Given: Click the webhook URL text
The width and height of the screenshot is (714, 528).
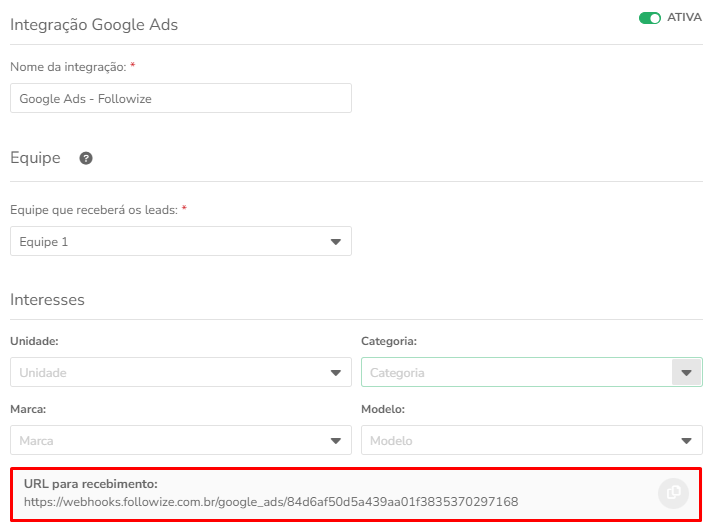Looking at the screenshot, I should click(x=271, y=502).
